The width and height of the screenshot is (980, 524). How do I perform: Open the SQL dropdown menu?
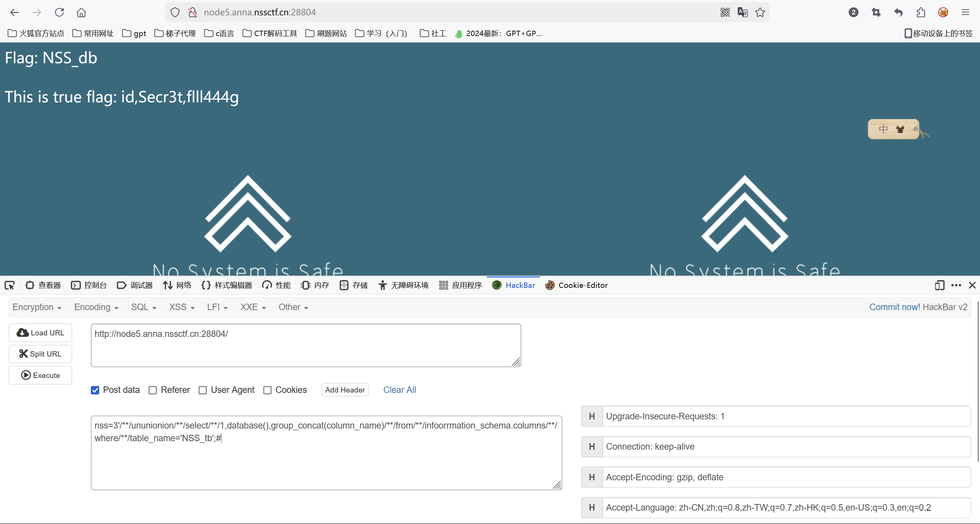pyautogui.click(x=144, y=307)
